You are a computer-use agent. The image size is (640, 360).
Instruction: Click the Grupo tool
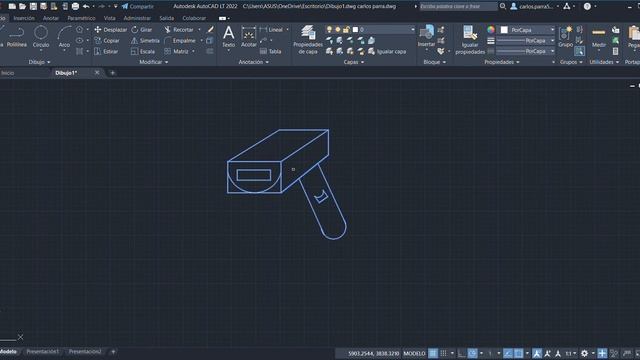pos(565,37)
